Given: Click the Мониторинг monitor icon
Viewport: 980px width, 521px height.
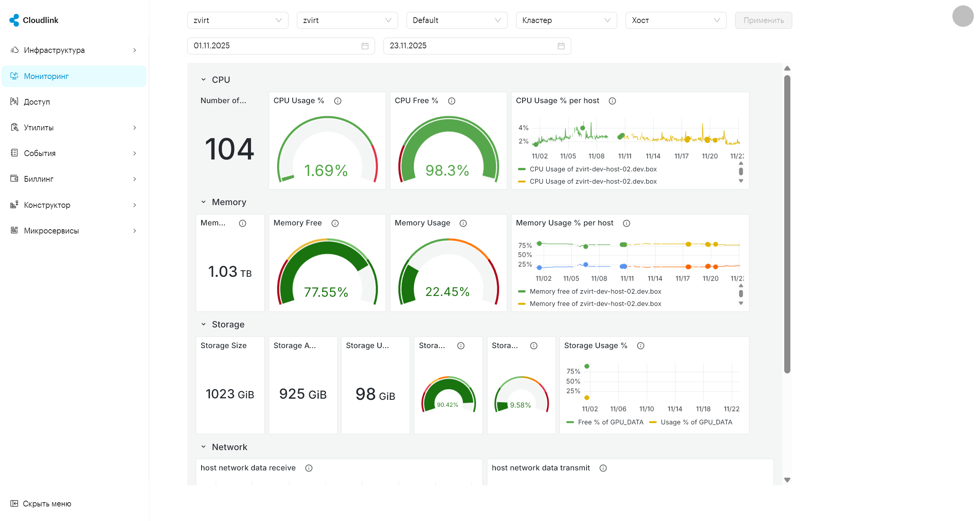Looking at the screenshot, I should pos(14,76).
